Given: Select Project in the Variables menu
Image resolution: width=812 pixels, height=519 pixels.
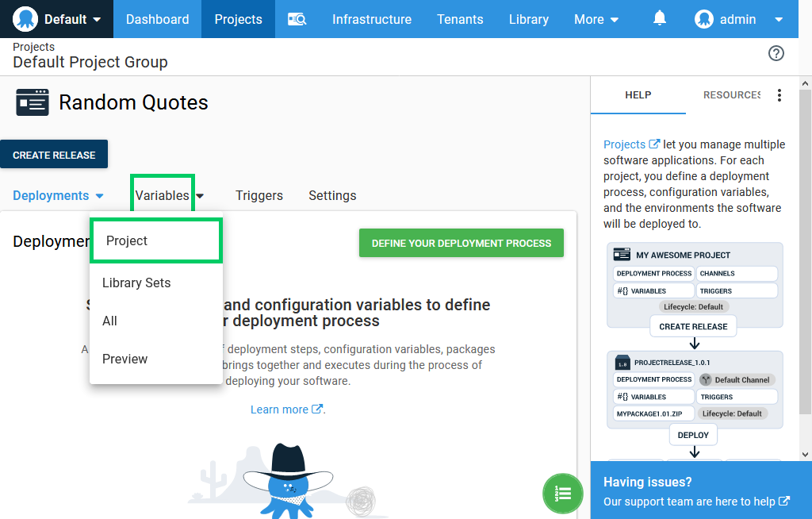Looking at the screenshot, I should click(x=156, y=240).
